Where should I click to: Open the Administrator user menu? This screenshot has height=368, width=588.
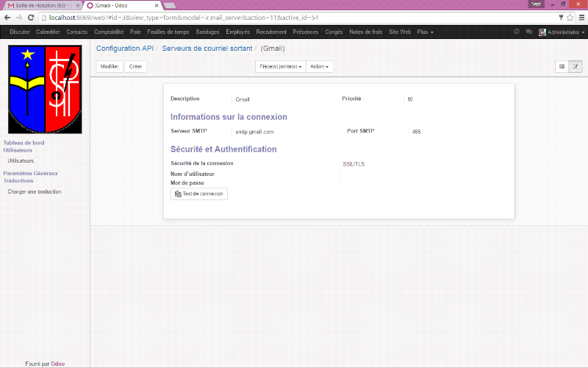[562, 32]
